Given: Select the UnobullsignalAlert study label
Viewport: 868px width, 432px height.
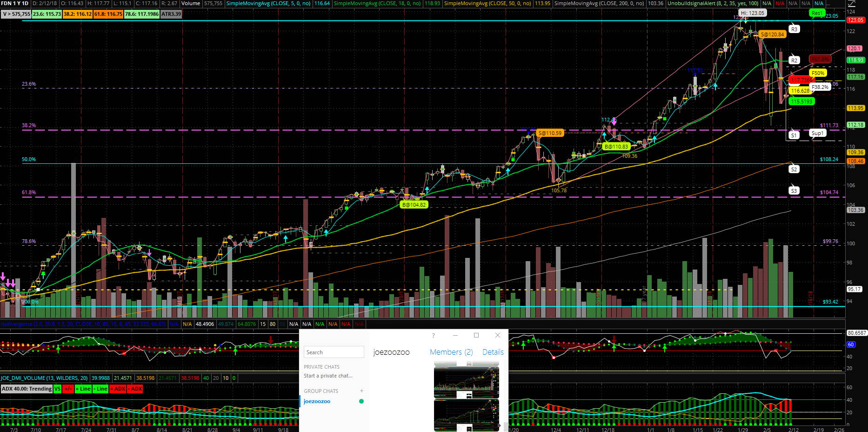Looking at the screenshot, I should 713,3.
